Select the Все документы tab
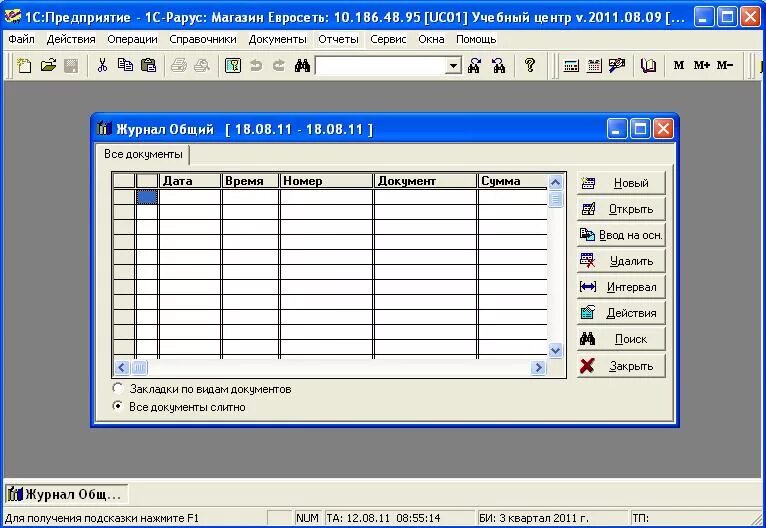766x528 pixels. point(143,154)
